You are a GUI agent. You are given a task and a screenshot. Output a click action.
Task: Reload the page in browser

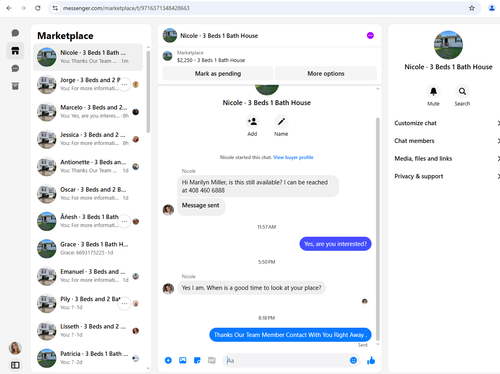coord(38,8)
